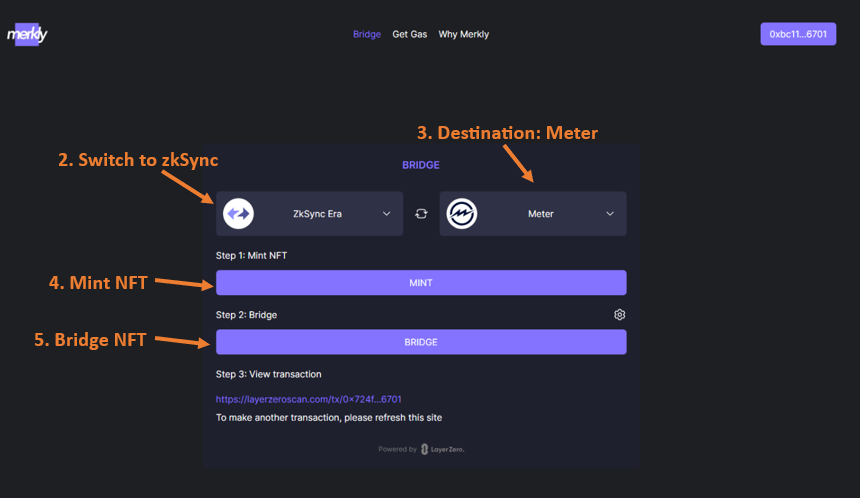
Task: Open the layerzeroscan transaction link
Action: [308, 399]
